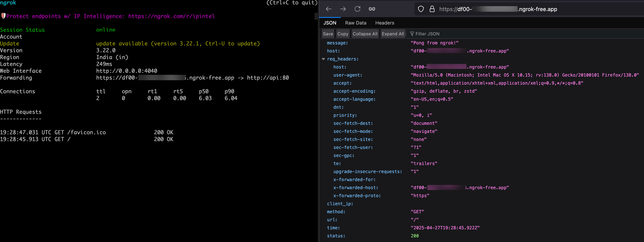Open the tracking protection shield icon
This screenshot has height=242, width=644.
421,9
